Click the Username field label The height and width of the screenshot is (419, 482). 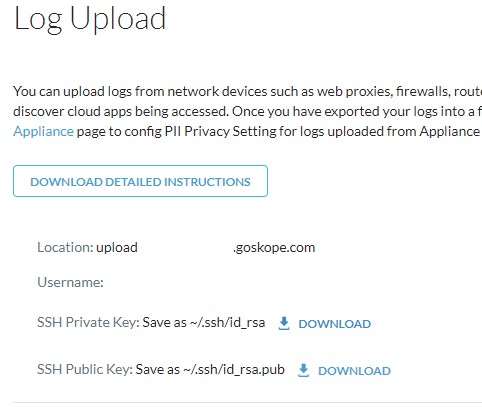70,282
